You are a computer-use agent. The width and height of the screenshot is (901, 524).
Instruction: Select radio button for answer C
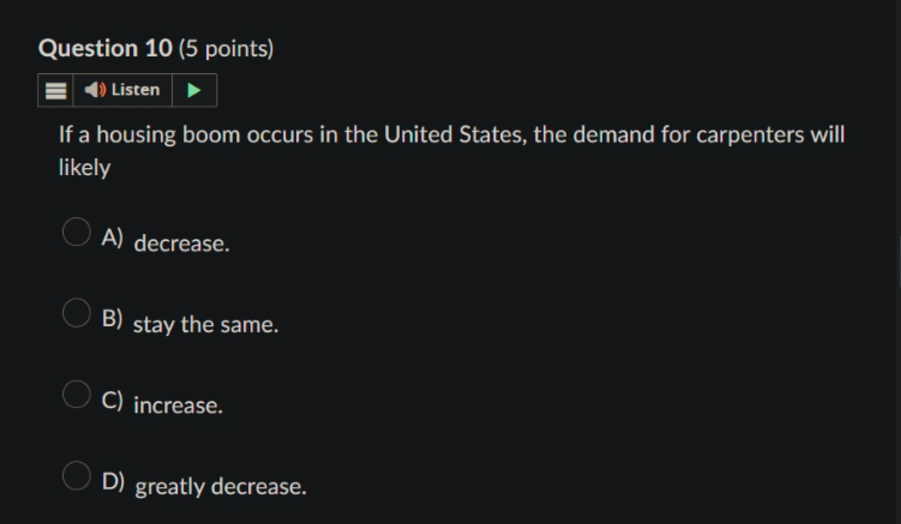pos(76,394)
